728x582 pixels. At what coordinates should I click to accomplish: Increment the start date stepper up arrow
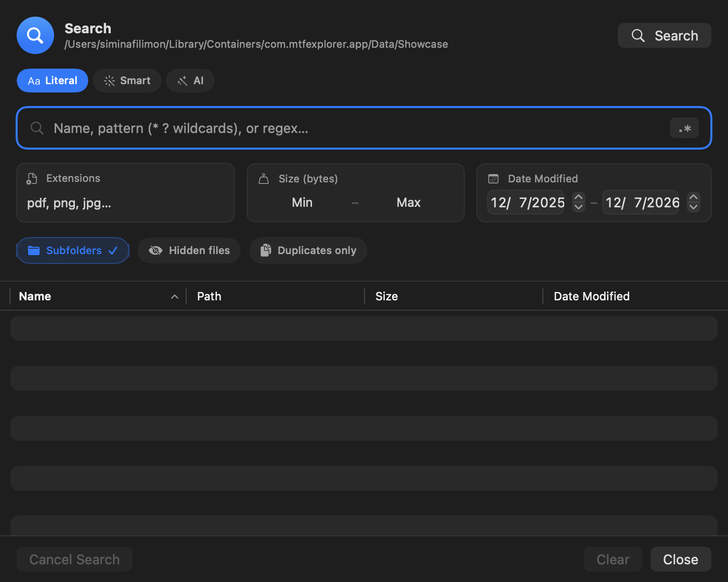(x=579, y=197)
